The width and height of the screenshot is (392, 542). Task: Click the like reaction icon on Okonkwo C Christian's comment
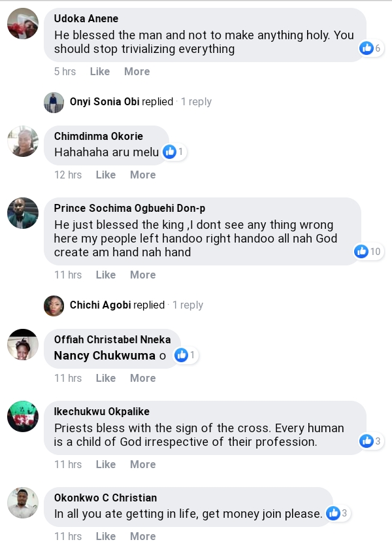pyautogui.click(x=333, y=513)
